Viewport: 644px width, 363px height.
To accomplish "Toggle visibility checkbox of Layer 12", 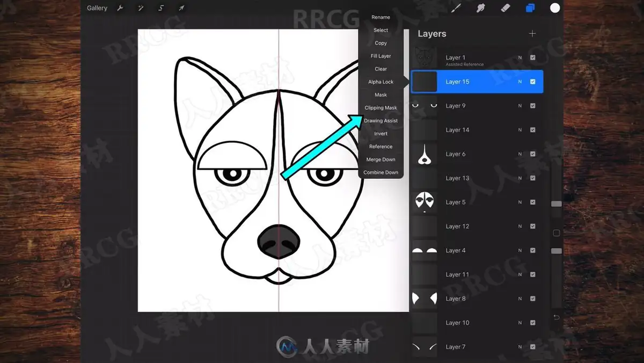I will pos(533,227).
